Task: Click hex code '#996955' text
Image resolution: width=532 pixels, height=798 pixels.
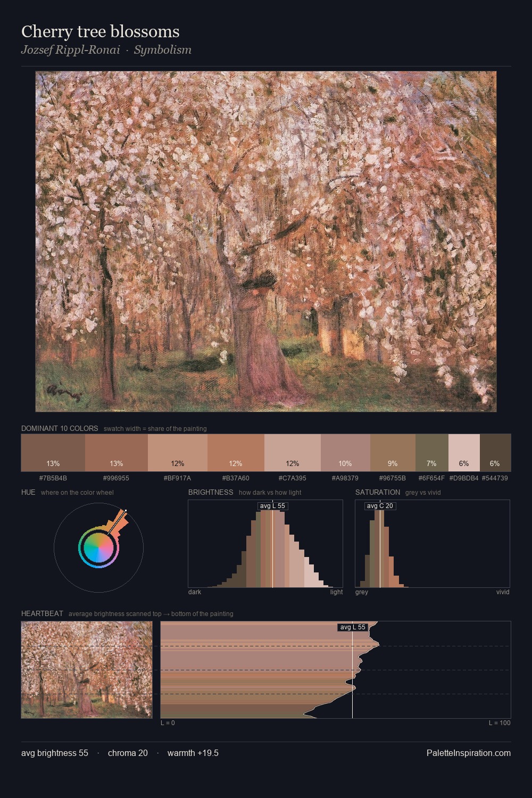Action: pyautogui.click(x=117, y=478)
